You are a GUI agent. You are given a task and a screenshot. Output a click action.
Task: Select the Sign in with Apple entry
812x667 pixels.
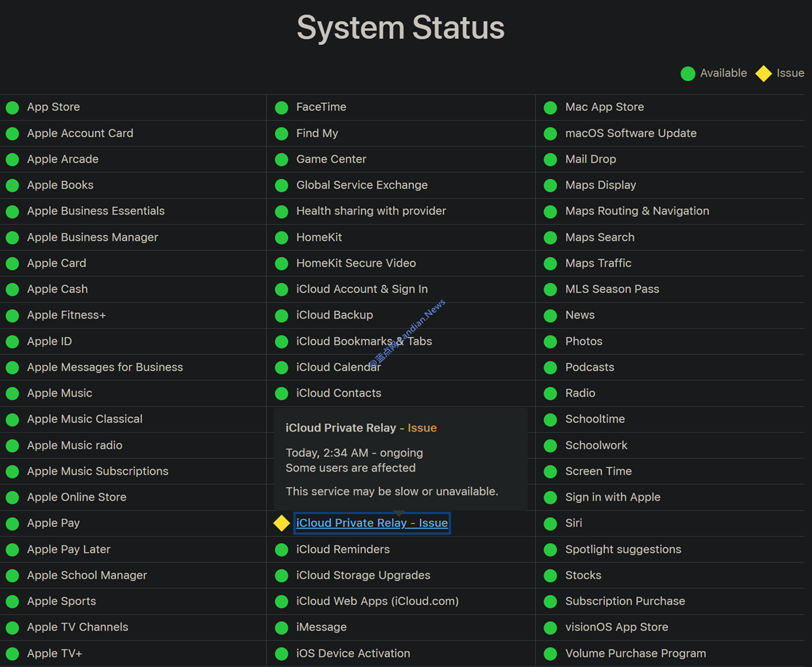(x=613, y=498)
